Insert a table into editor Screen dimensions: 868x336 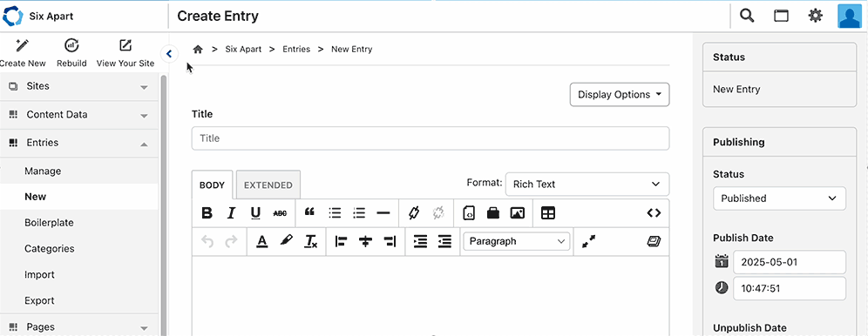point(548,212)
